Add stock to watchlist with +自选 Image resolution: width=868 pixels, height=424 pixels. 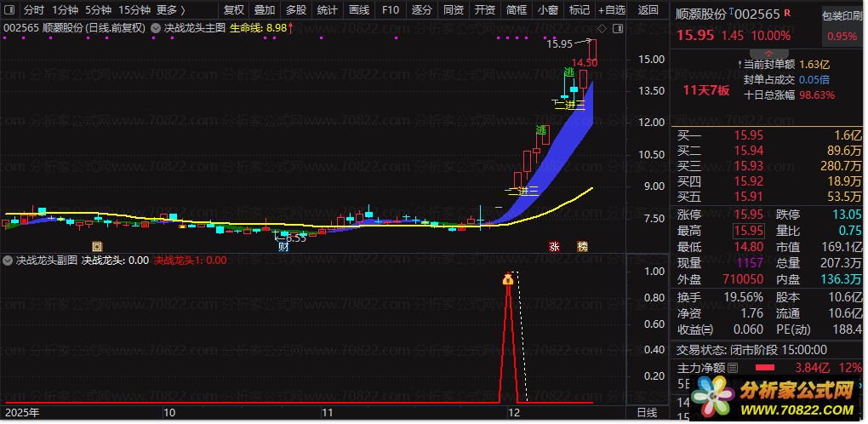(612, 10)
